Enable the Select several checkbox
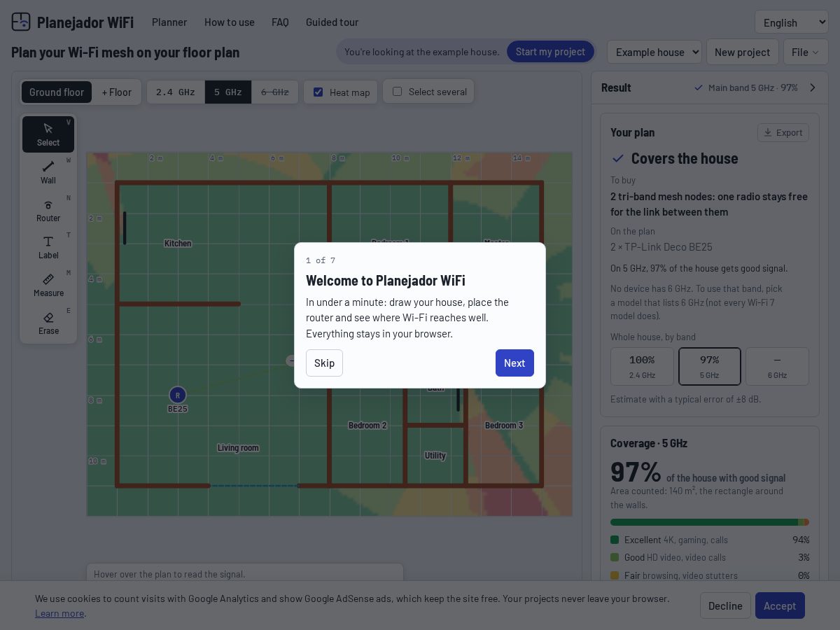 pyautogui.click(x=398, y=92)
